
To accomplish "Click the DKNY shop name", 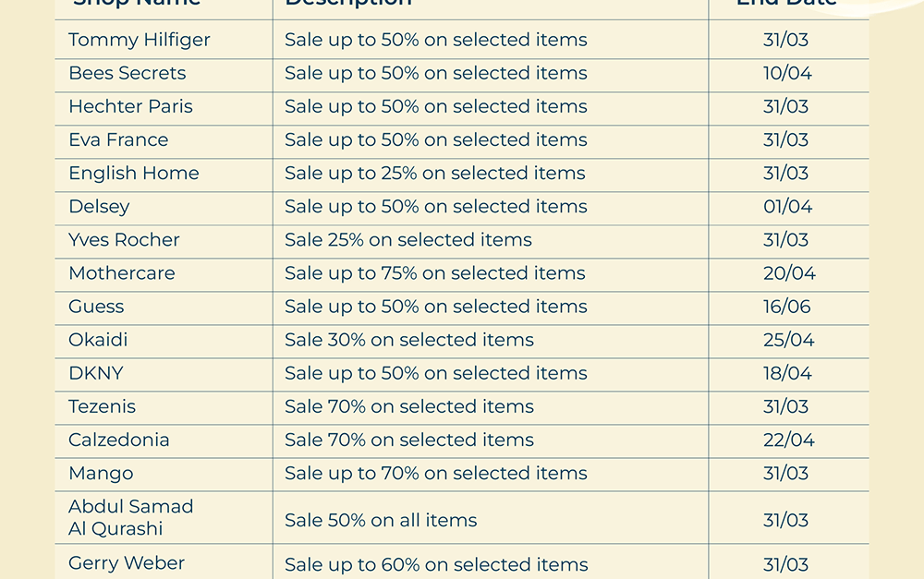I will click(96, 373).
